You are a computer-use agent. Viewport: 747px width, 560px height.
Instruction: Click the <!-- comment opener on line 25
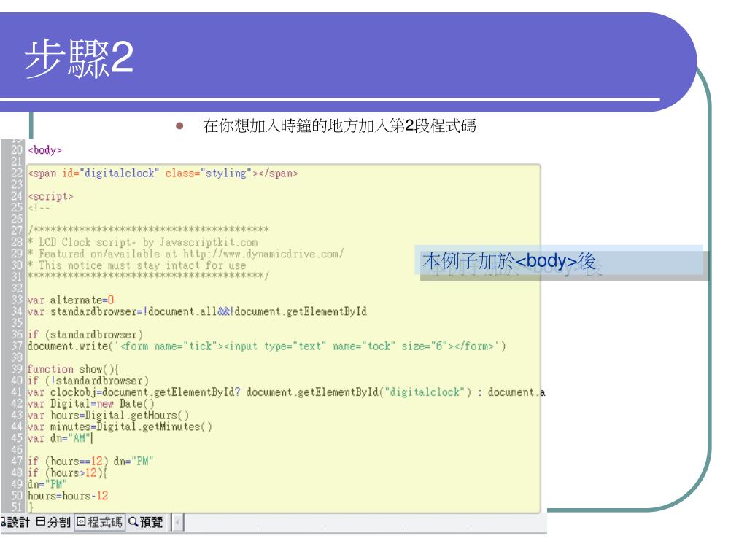coord(39,208)
